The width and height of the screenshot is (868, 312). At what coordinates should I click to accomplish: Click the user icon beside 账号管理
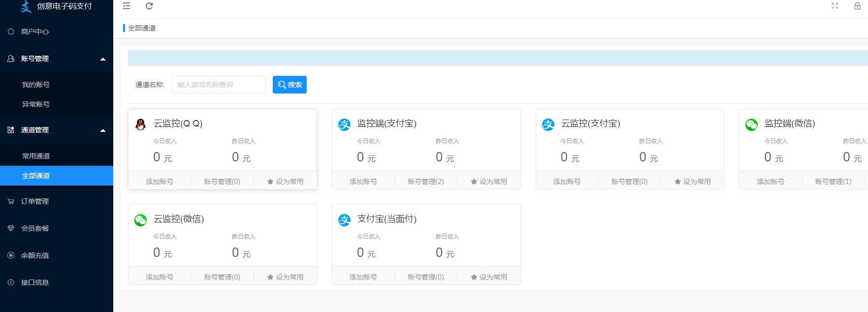11,59
